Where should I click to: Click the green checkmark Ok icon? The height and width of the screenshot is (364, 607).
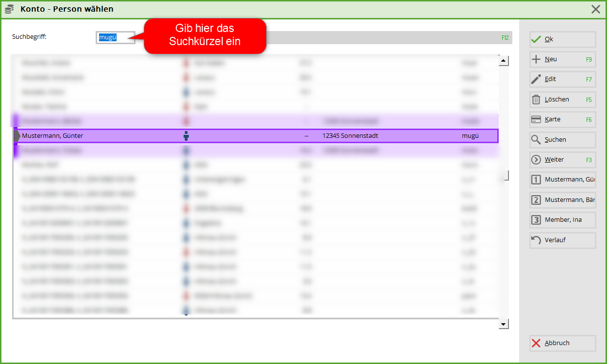536,39
